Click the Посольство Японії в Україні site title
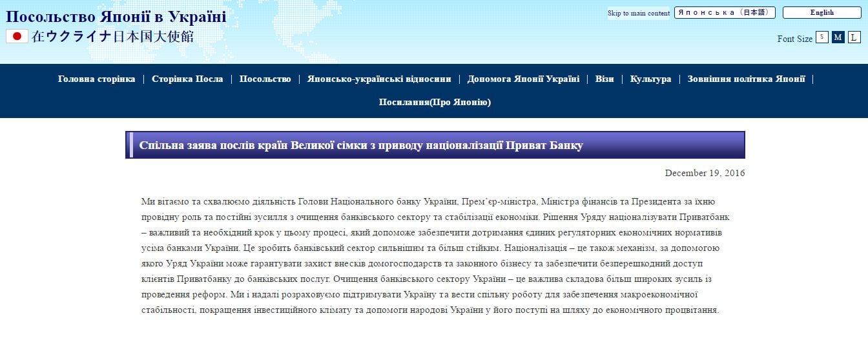This screenshot has height=349, width=868. point(116,17)
